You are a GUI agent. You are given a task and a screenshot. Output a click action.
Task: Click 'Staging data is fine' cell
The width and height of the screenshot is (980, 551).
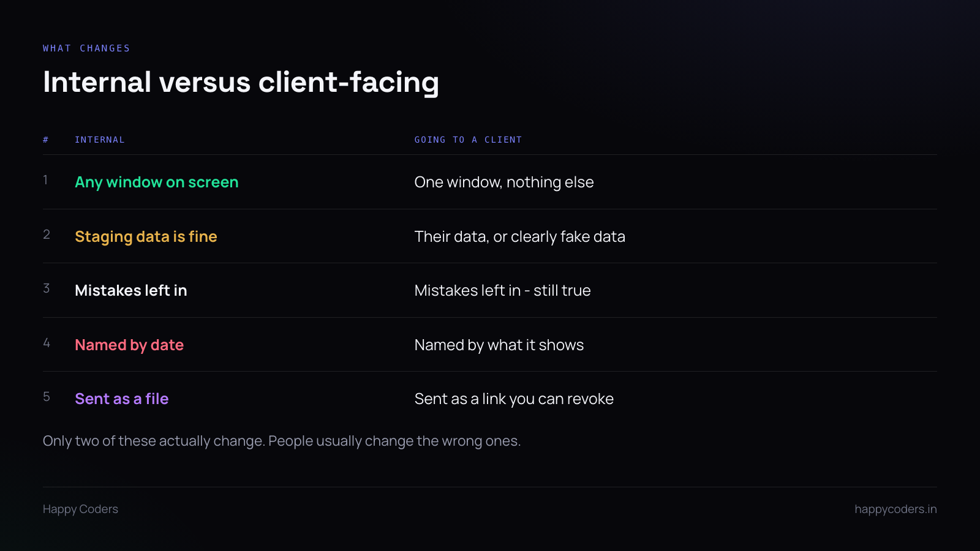coord(146,237)
